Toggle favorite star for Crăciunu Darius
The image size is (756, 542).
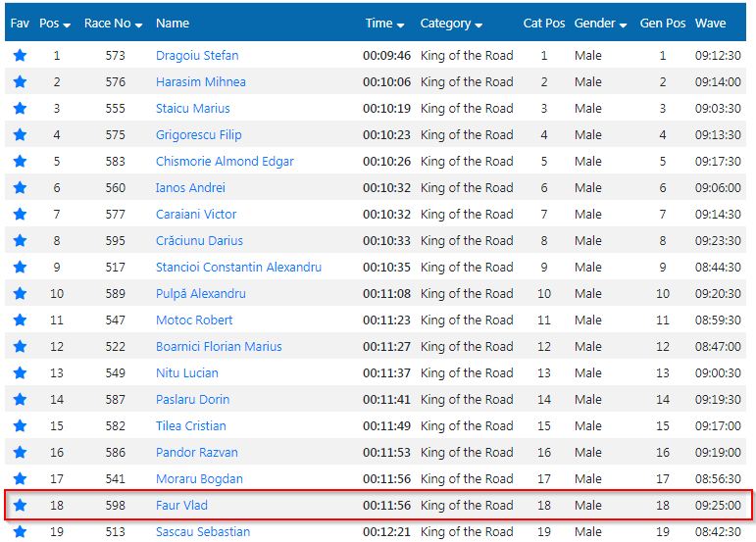[20, 240]
